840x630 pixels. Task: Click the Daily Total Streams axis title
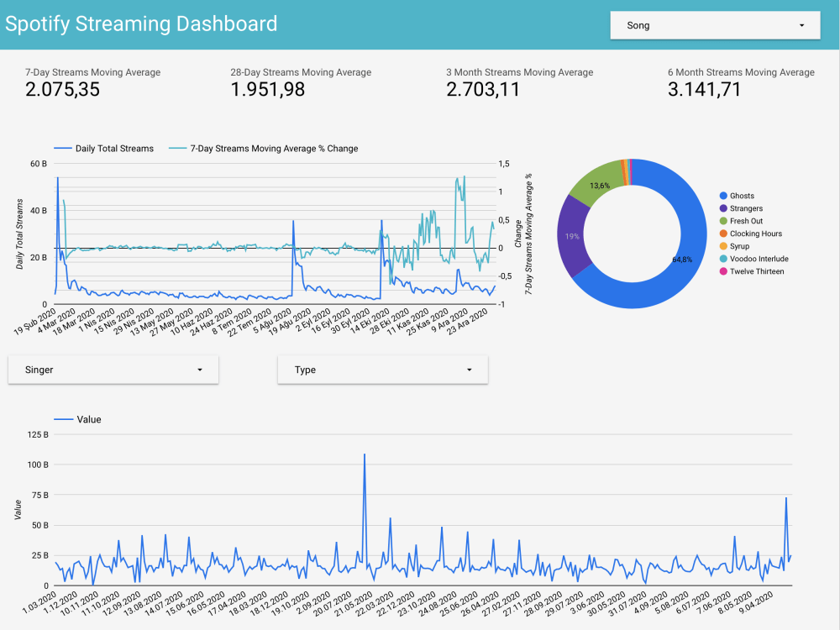point(20,234)
